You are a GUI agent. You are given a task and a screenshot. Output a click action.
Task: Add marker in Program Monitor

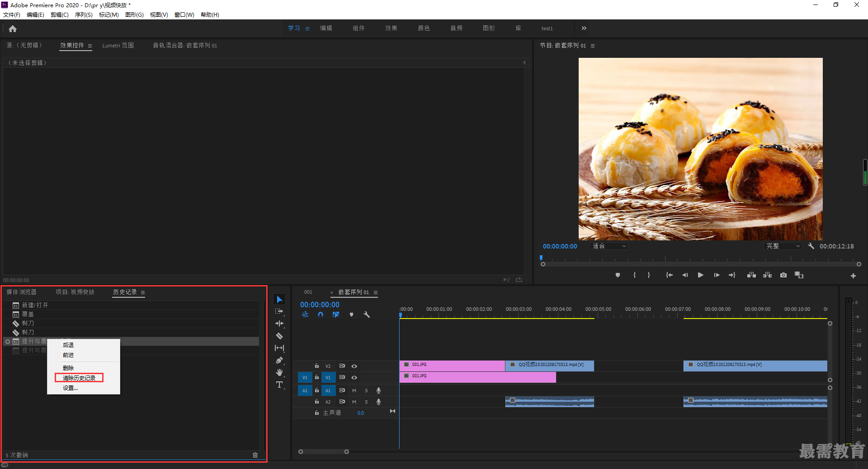point(618,275)
